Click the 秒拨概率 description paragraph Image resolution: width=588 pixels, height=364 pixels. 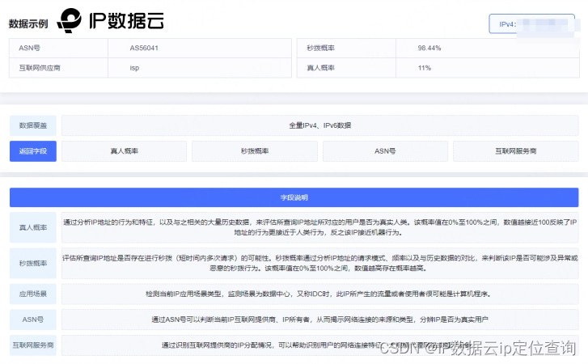pyautogui.click(x=319, y=263)
